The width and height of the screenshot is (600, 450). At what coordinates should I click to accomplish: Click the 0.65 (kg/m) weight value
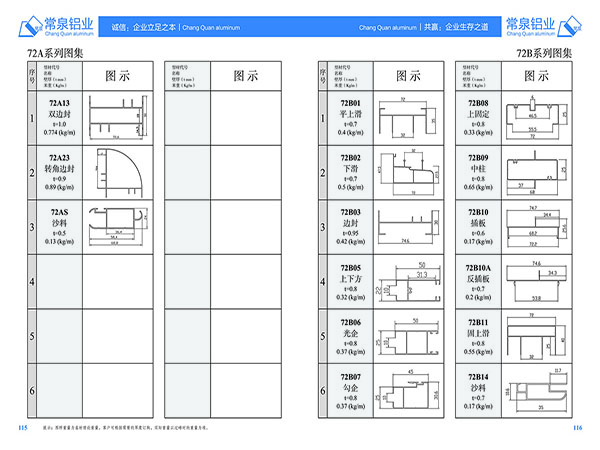click(478, 187)
